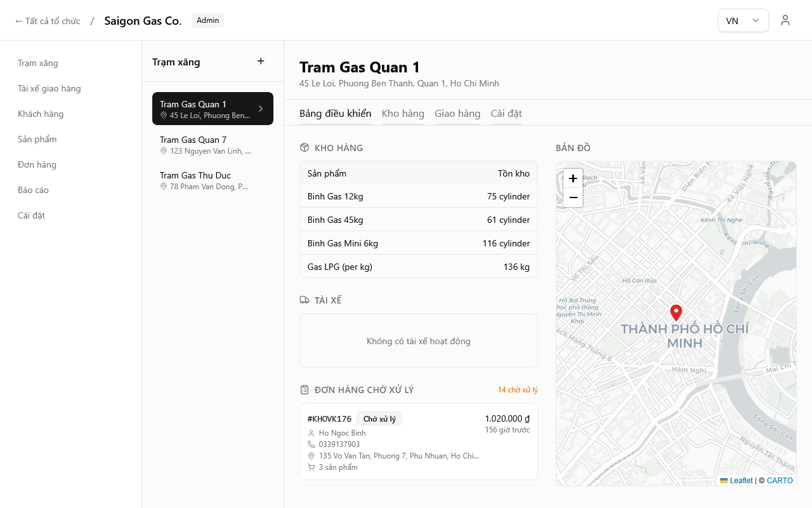Zoom in on the map
The image size is (812, 508).
pos(573,178)
